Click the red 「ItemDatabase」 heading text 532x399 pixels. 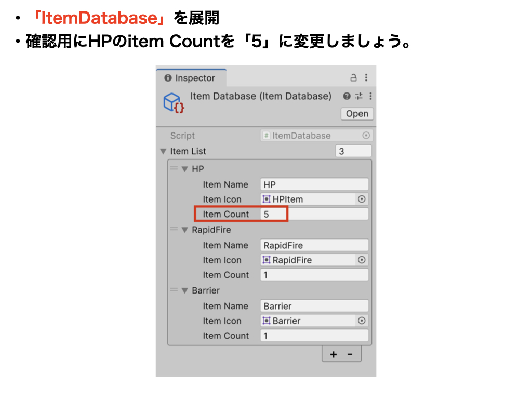point(99,18)
